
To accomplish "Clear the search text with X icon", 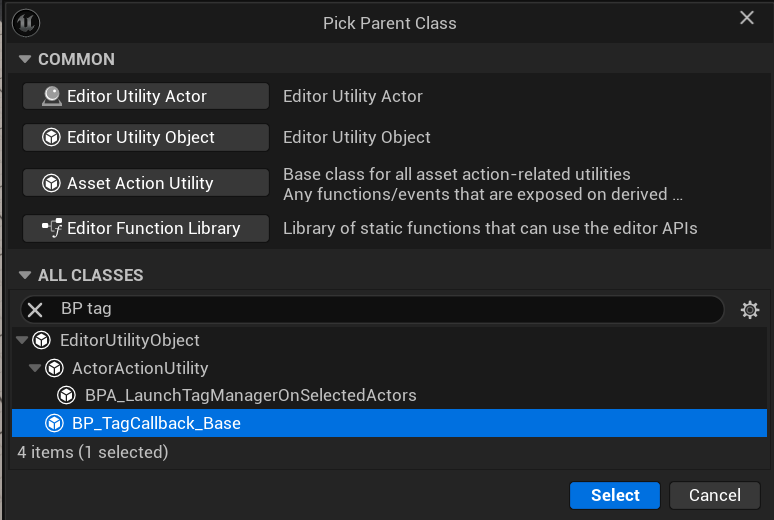I will point(35,310).
